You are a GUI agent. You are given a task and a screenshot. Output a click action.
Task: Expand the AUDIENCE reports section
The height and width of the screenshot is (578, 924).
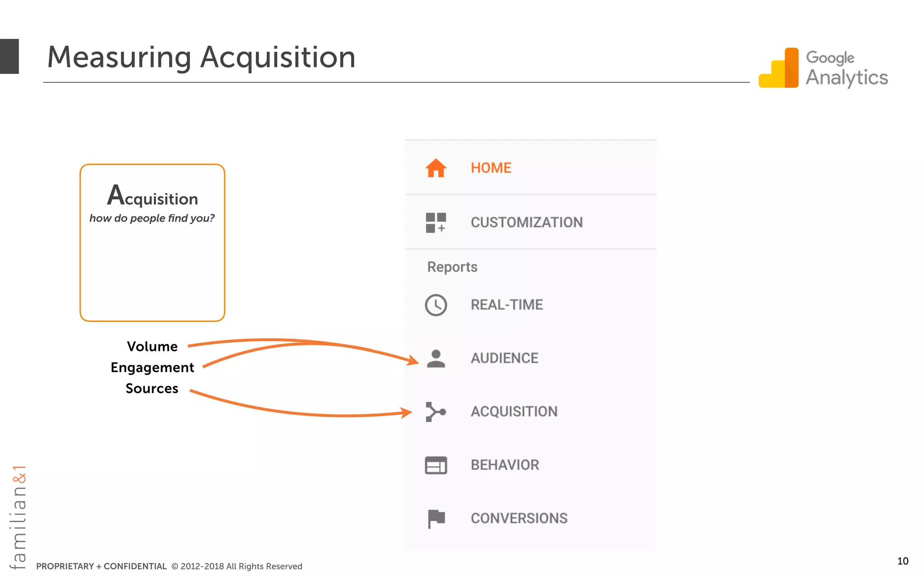click(504, 359)
